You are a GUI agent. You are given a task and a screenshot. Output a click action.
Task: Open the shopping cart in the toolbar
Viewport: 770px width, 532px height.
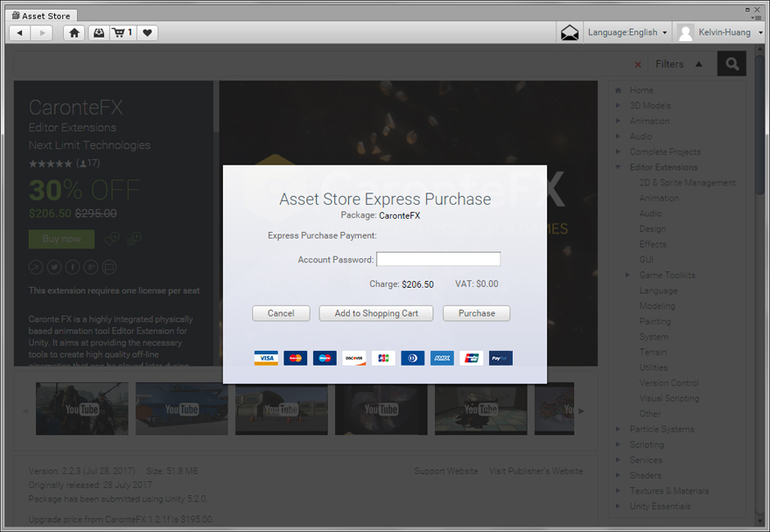point(122,32)
